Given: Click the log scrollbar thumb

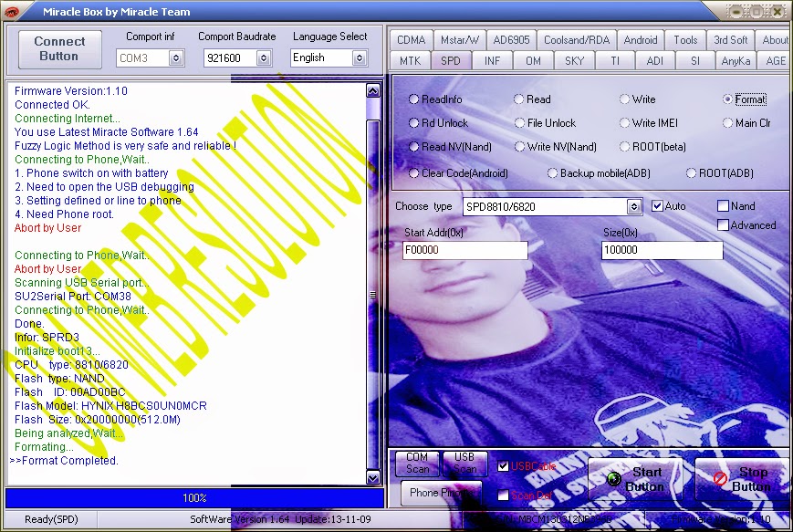Looking at the screenshot, I should point(372,295).
